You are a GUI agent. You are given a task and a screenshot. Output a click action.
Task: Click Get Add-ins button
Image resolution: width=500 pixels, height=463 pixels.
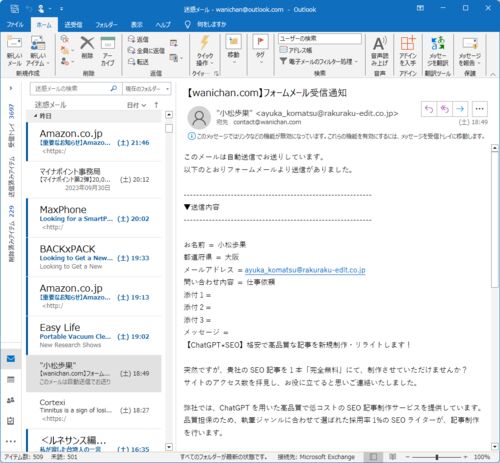point(408,51)
